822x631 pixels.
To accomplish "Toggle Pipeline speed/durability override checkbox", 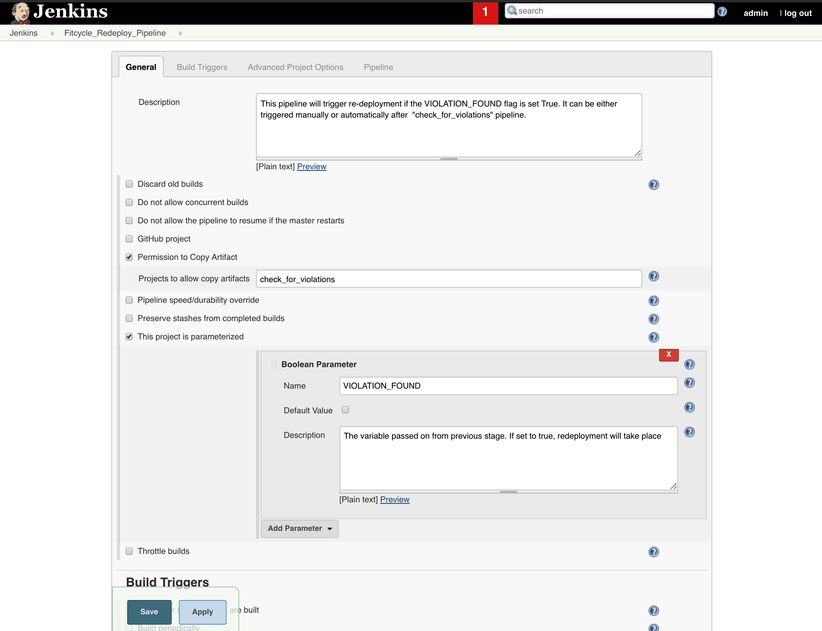I will click(x=129, y=300).
